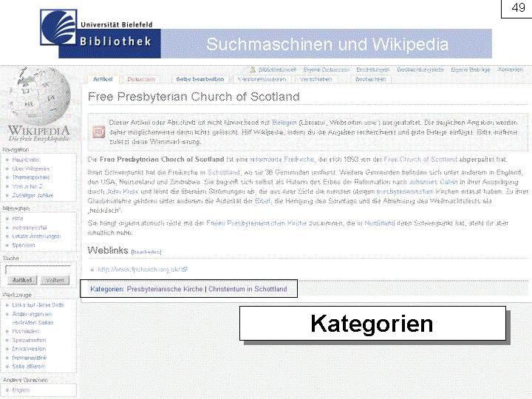The height and width of the screenshot is (399, 532).
Task: Open the Hochladen sidebar link
Action: 25,331
